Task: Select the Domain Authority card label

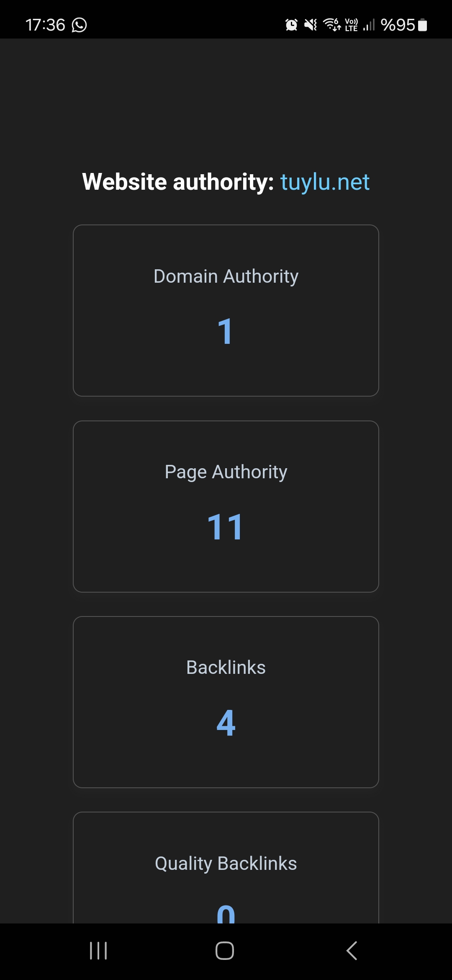Action: click(226, 276)
